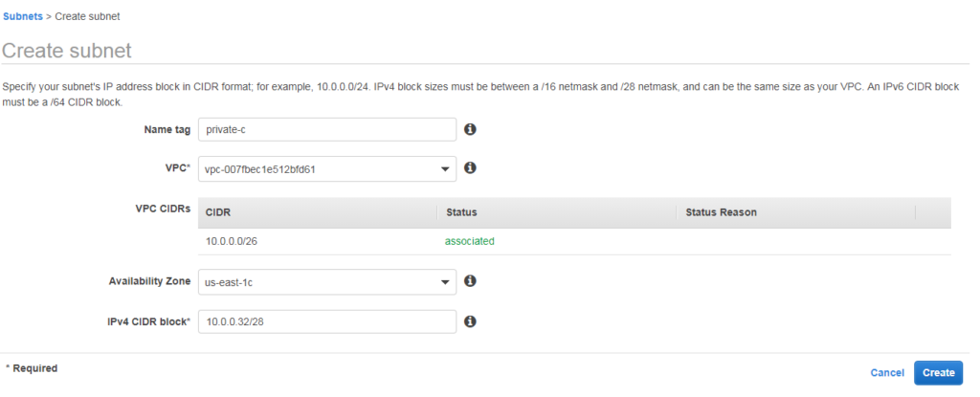Screen dimensions: 980x397
Task: Open the Subnets breadcrumb link
Action: pos(23,16)
